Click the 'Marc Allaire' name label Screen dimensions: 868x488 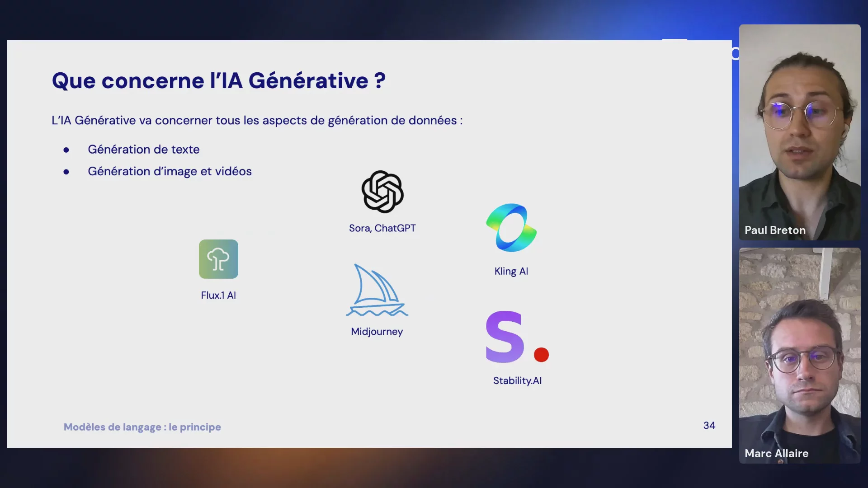(776, 453)
